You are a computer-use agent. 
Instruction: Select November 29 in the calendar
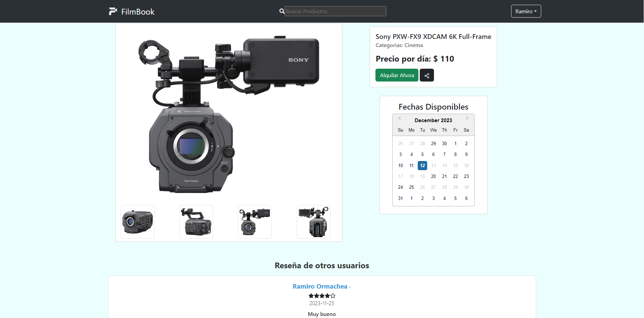click(433, 143)
